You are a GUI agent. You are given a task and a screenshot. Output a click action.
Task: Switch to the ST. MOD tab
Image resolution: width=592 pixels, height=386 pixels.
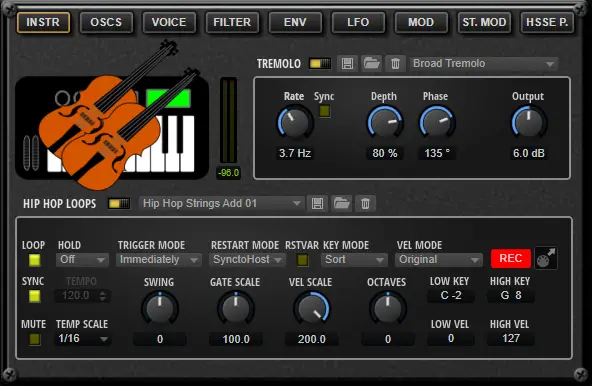(484, 22)
